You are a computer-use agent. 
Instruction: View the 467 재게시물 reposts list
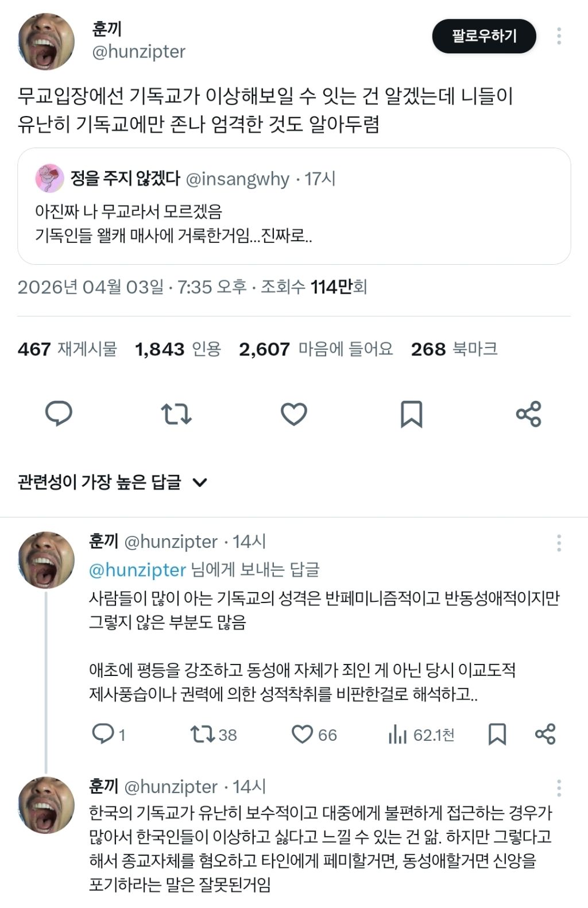pyautogui.click(x=67, y=349)
